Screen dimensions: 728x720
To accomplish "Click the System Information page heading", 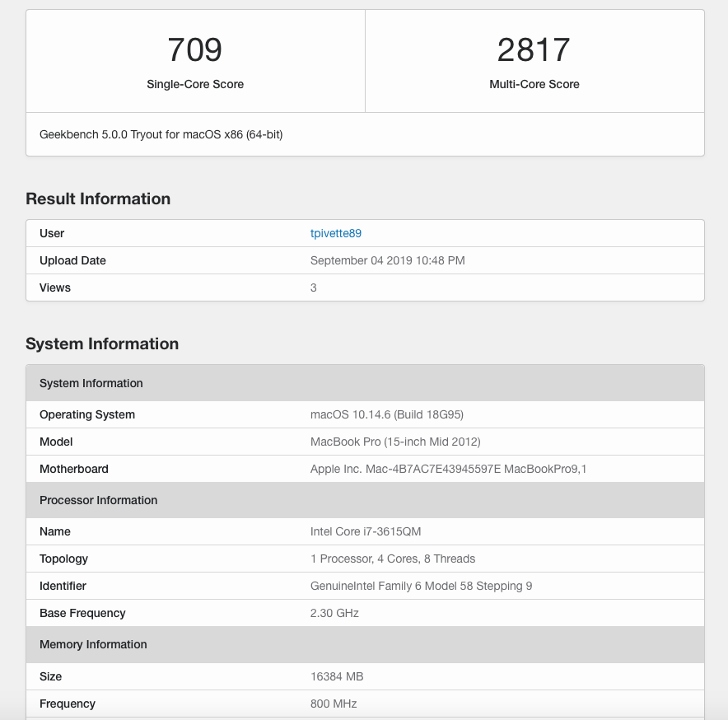I will coord(102,344).
